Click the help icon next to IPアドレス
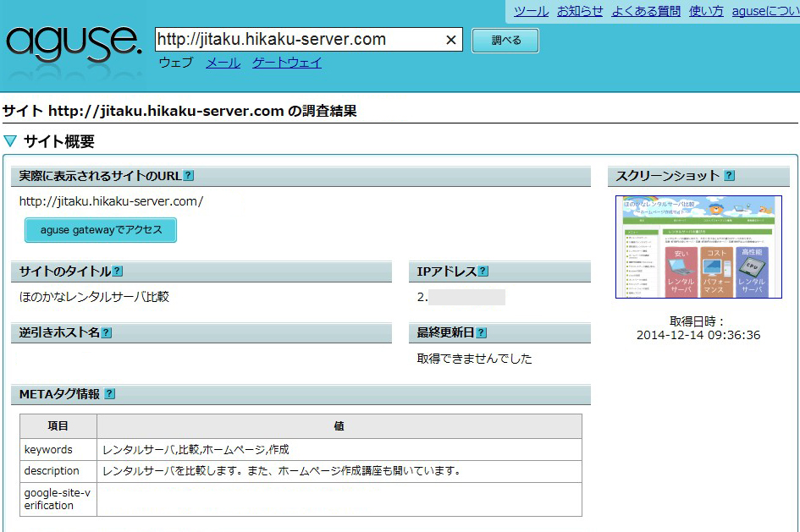Viewport: 800px width, 532px height. pyautogui.click(x=483, y=271)
